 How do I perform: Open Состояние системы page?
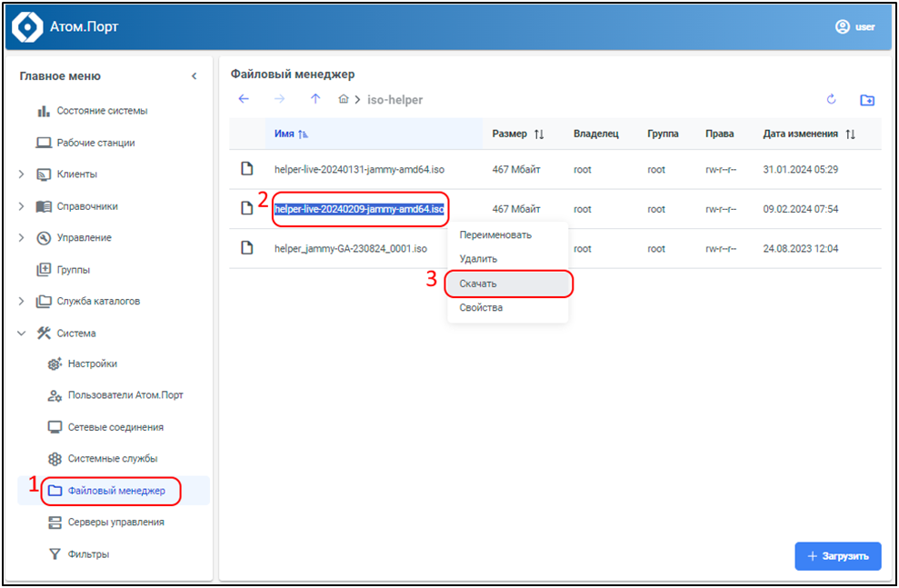point(102,111)
